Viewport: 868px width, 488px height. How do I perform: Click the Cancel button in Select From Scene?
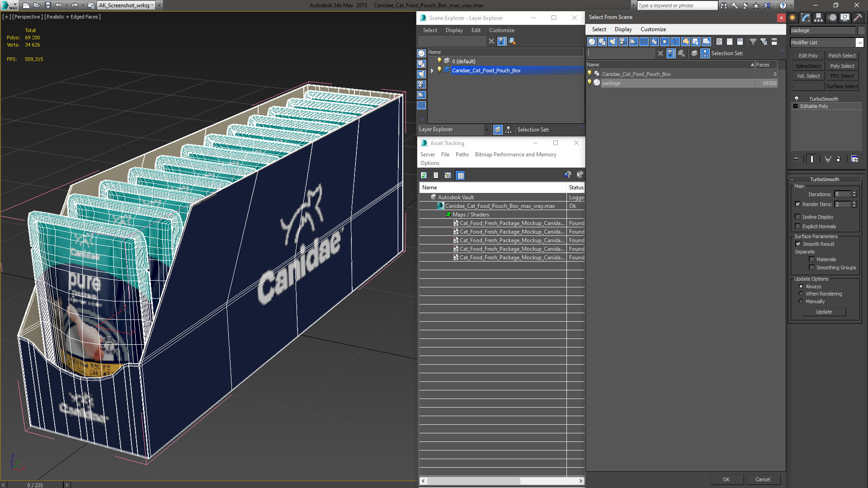[x=763, y=479]
